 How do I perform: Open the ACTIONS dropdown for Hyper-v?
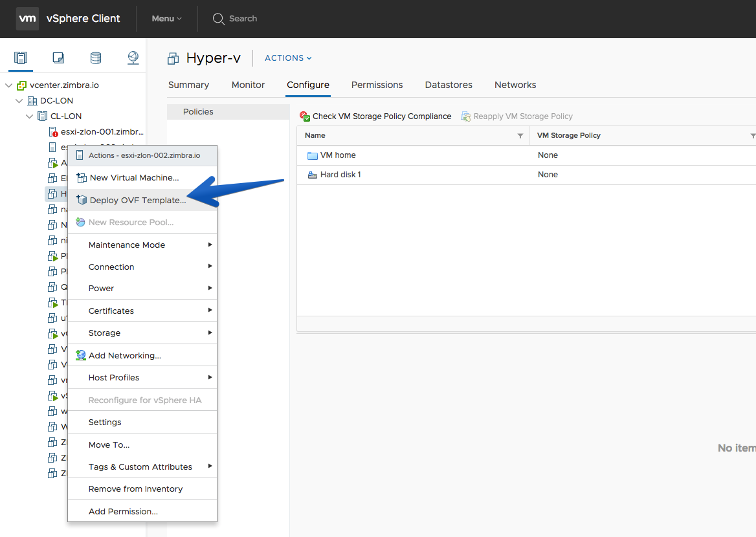coord(288,58)
